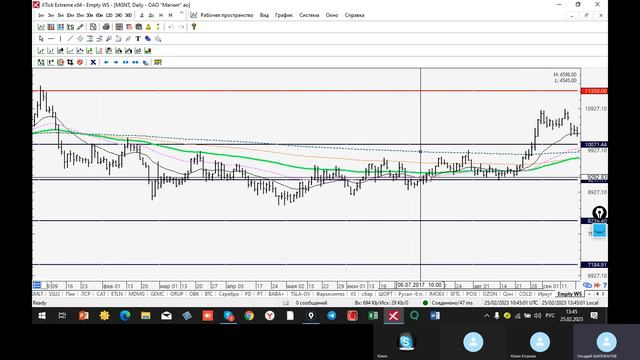Click the undo arrow icon

click(171, 27)
